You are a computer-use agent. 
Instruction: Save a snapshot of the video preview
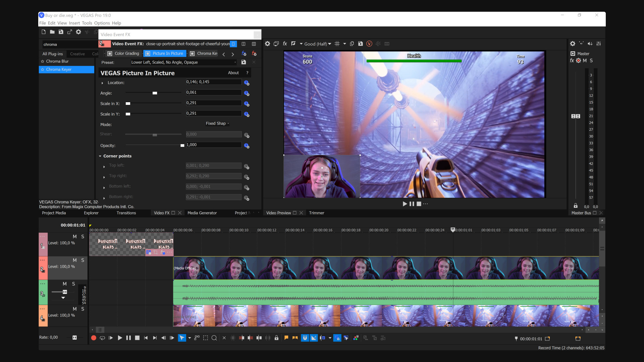[360, 44]
